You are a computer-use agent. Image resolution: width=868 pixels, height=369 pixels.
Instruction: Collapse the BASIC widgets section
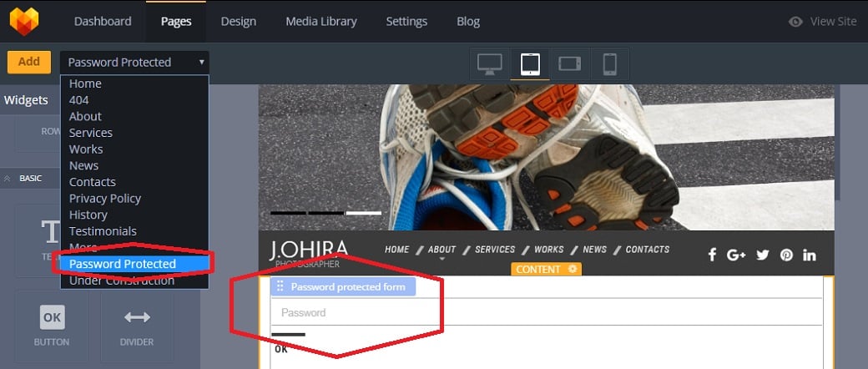click(x=8, y=178)
